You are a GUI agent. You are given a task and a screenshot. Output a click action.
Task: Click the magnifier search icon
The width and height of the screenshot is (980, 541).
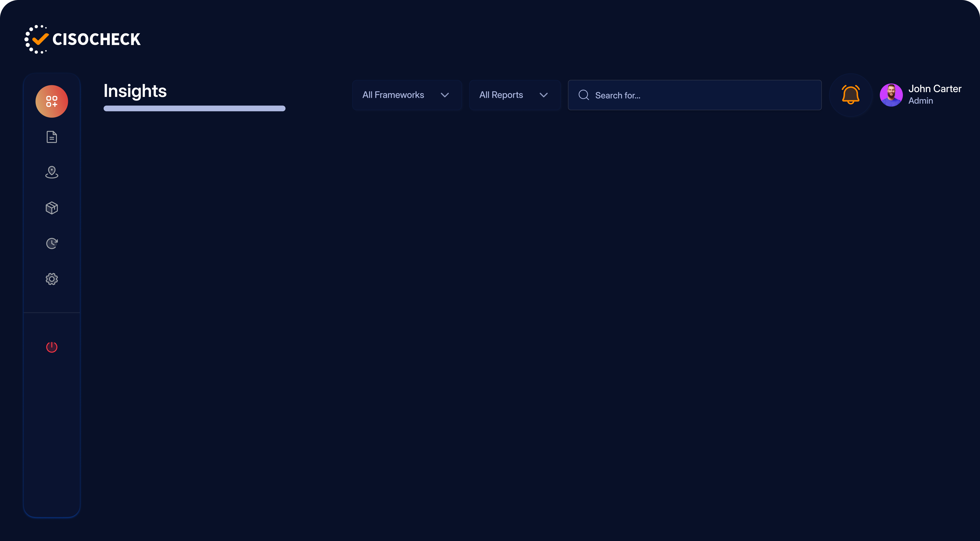pyautogui.click(x=584, y=95)
